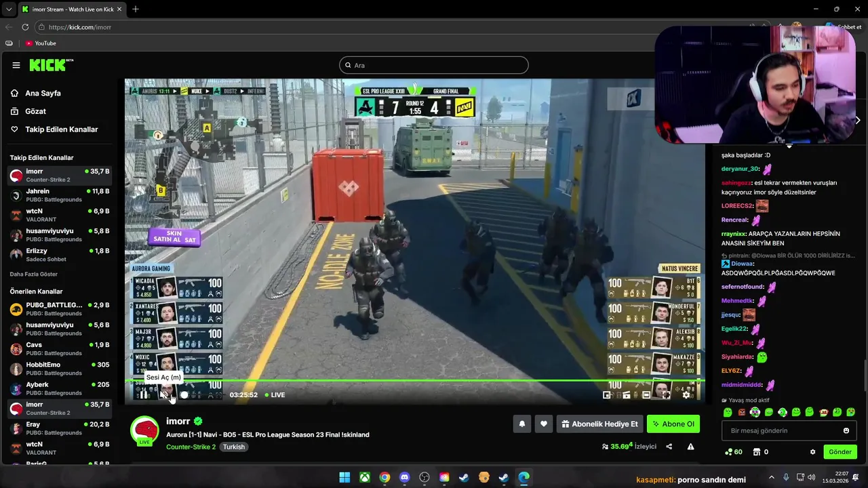Open the player settings gear
Viewport: 868px width, 488px height.
pyautogui.click(x=686, y=395)
